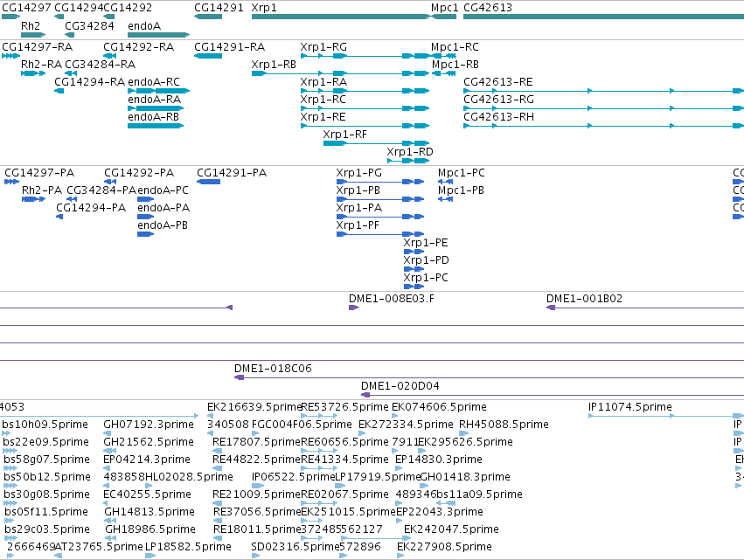Click transcript CG34284-RA label
This screenshot has height=560, width=744.
coord(101,65)
